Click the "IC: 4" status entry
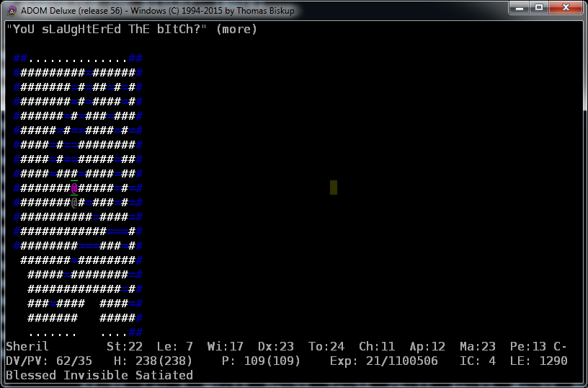The height and width of the screenshot is (388, 588). pyautogui.click(x=477, y=361)
